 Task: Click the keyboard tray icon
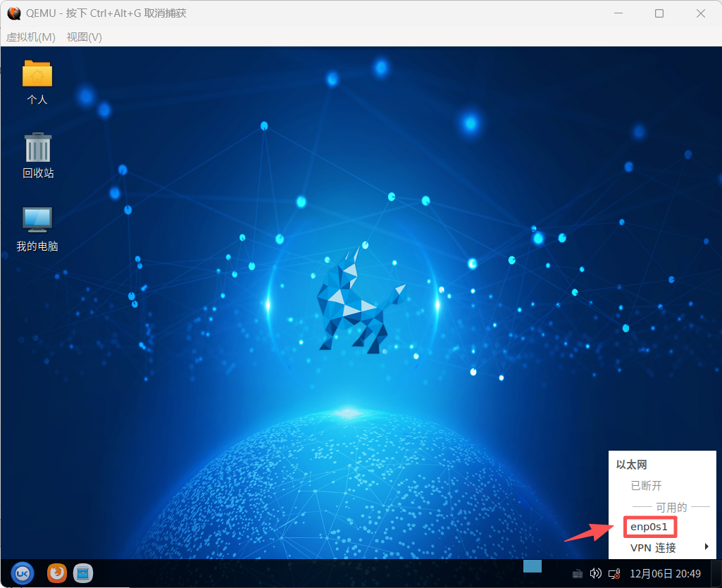coord(577,574)
